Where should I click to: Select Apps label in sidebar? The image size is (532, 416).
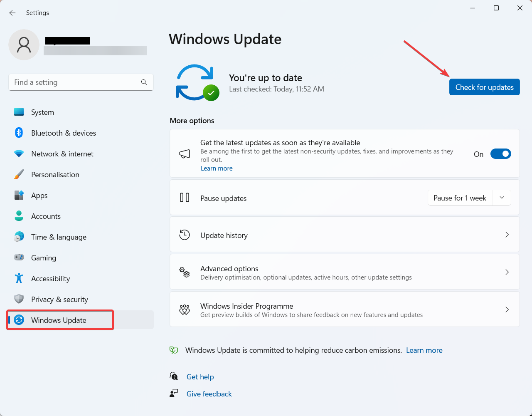[x=39, y=196]
